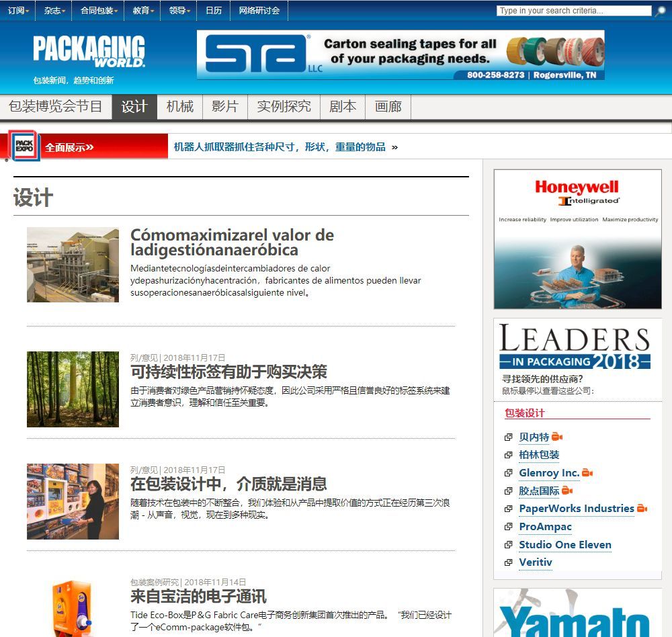The height and width of the screenshot is (637, 672).
Task: Click the 包装案例研究 category label
Action: [155, 582]
